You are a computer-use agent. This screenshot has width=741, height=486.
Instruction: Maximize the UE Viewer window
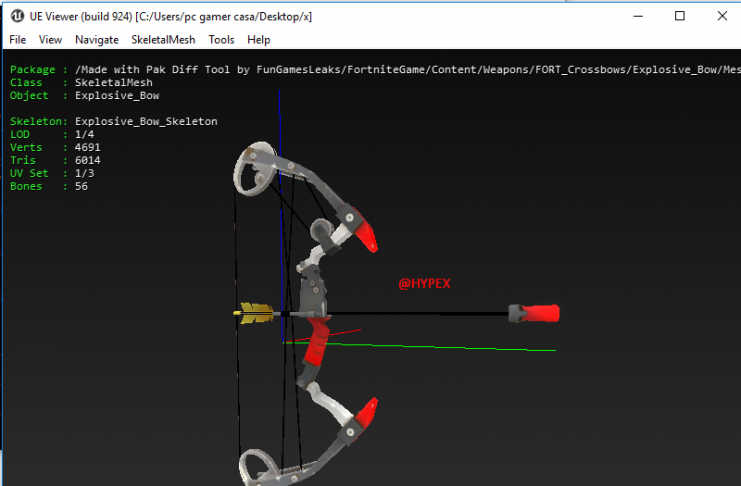click(x=680, y=16)
